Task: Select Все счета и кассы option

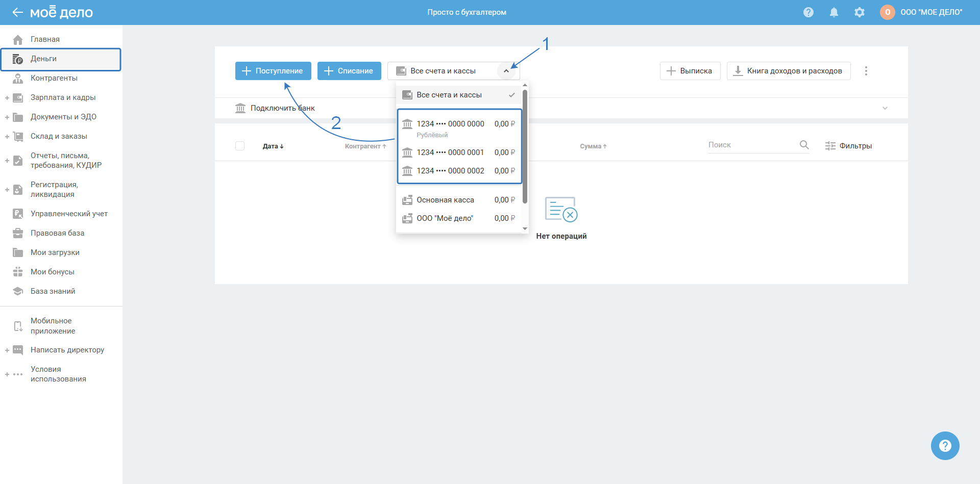Action: click(x=459, y=95)
